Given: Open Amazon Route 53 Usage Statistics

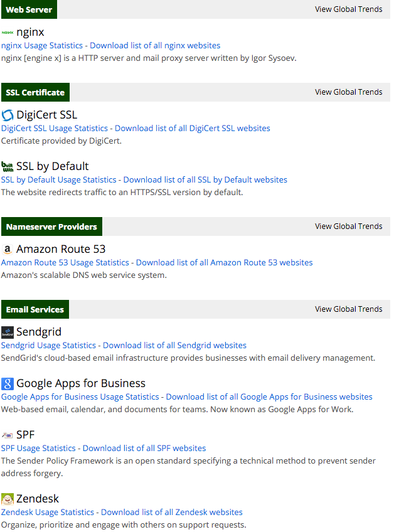Looking at the screenshot, I should click(65, 263).
